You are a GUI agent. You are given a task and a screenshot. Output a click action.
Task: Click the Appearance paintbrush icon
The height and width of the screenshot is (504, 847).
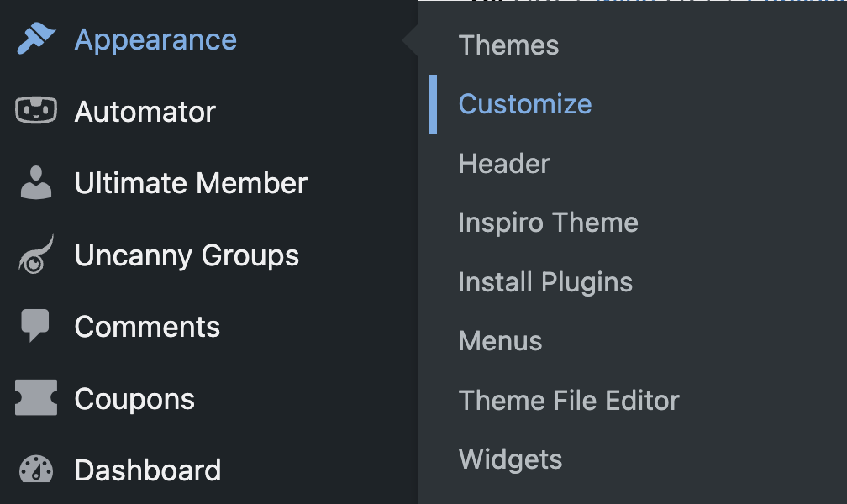34,38
